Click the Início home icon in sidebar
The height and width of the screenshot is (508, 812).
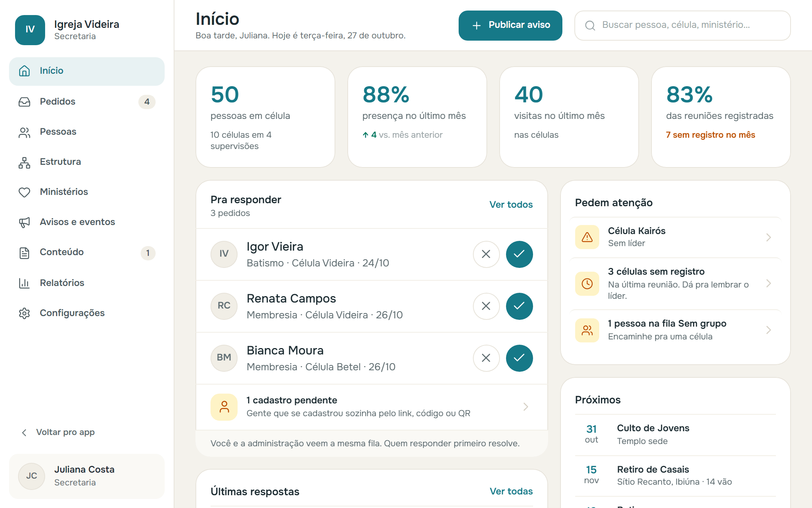click(24, 71)
